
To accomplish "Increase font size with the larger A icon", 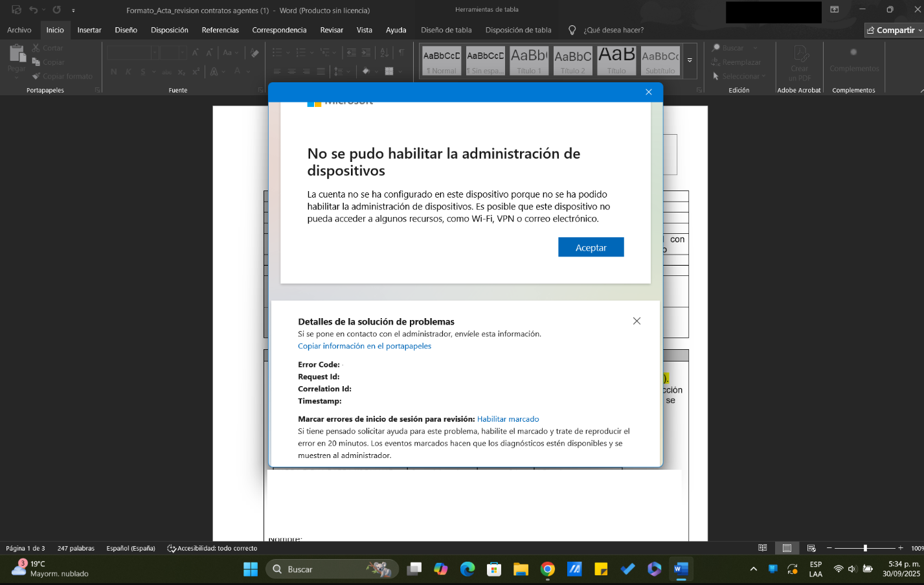I will (x=195, y=52).
